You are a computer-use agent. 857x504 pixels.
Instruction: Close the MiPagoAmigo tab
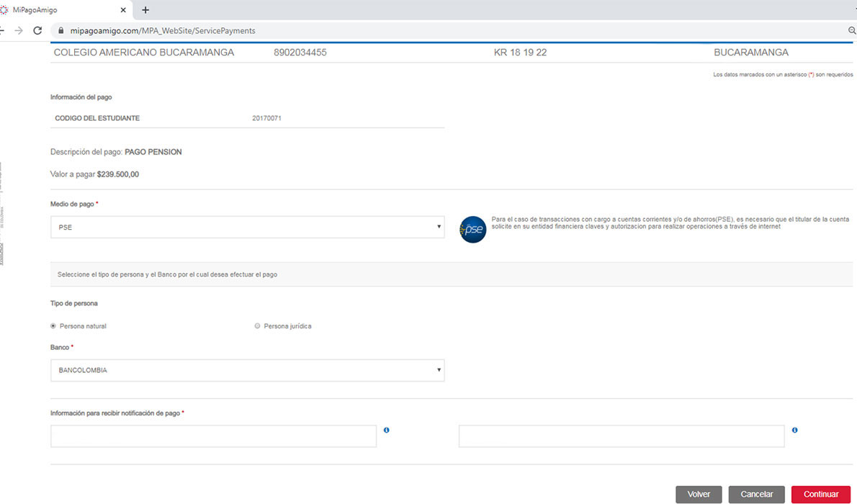coord(123,10)
